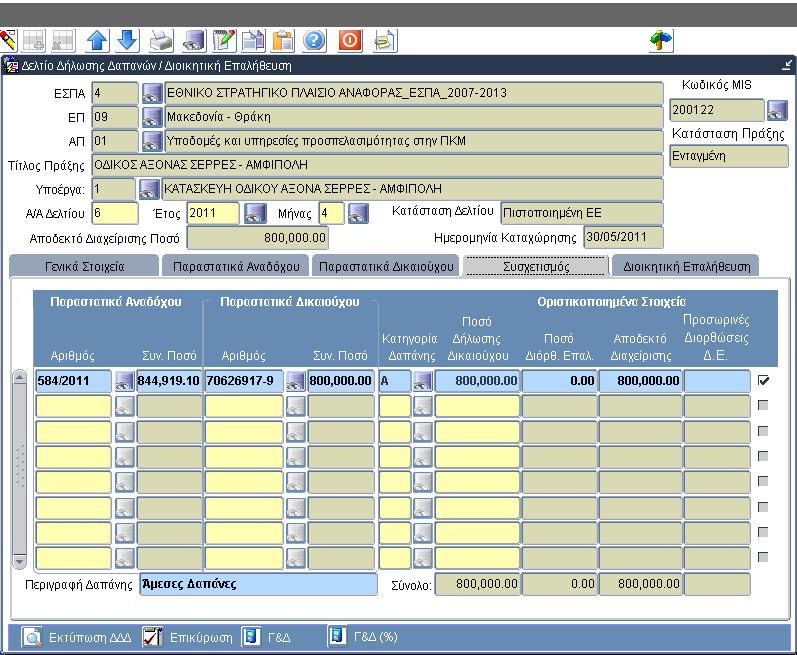
Task: Click the printer icon in toolbar
Action: click(161, 41)
